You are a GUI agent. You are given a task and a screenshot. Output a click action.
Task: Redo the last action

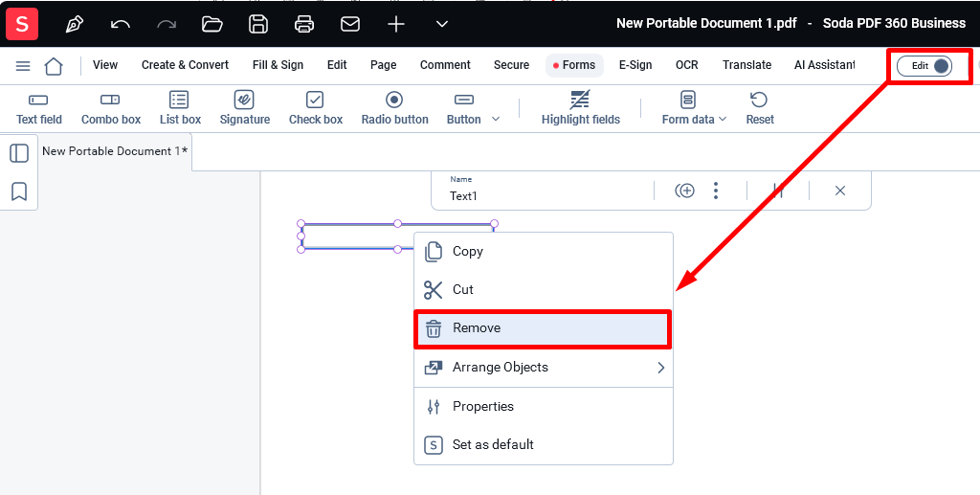[167, 24]
